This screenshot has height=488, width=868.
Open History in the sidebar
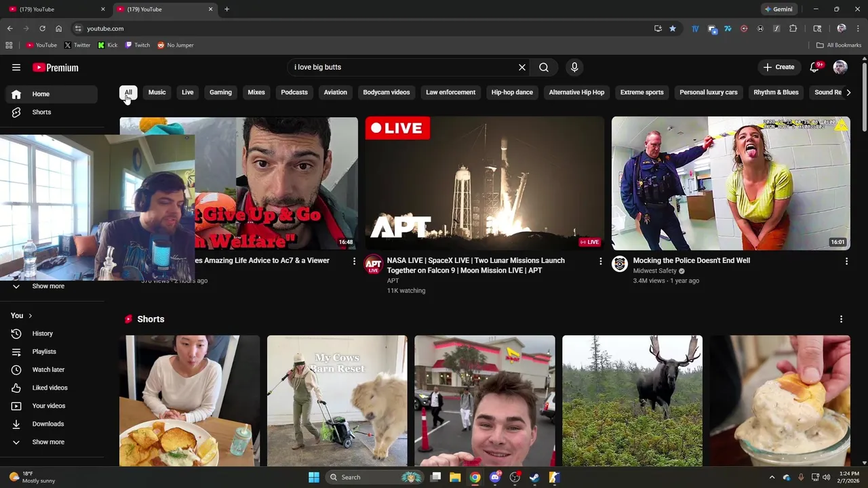tap(53, 333)
